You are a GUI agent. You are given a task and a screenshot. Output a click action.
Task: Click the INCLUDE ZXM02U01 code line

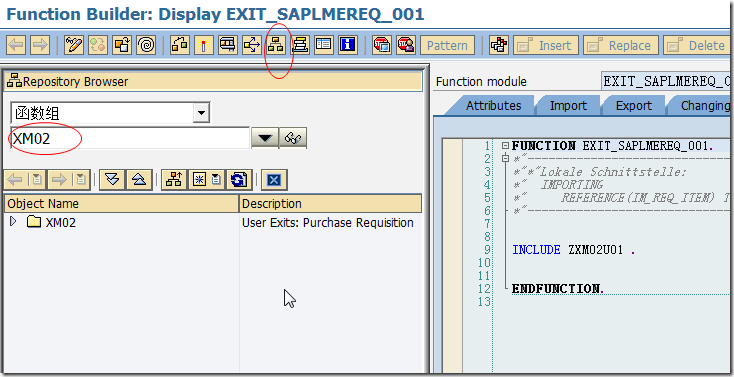[x=573, y=250]
